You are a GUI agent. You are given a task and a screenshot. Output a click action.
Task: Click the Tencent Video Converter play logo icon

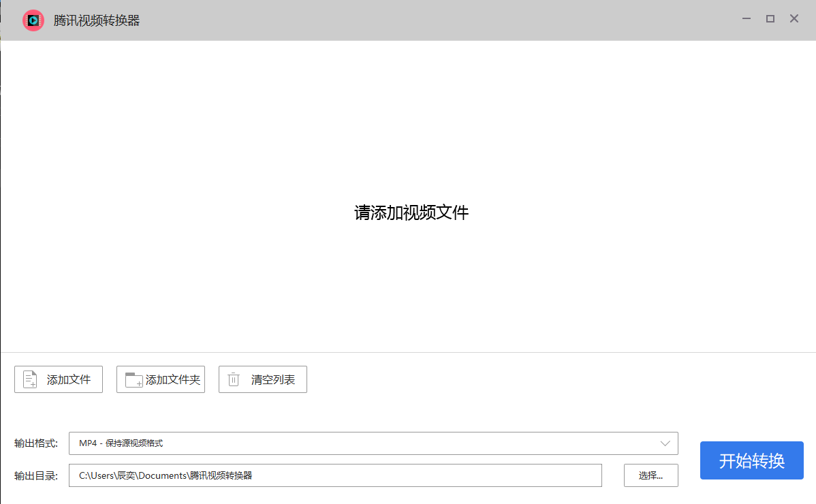coord(33,20)
